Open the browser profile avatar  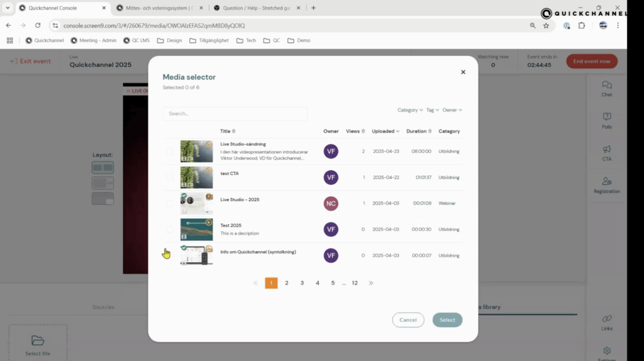(603, 25)
